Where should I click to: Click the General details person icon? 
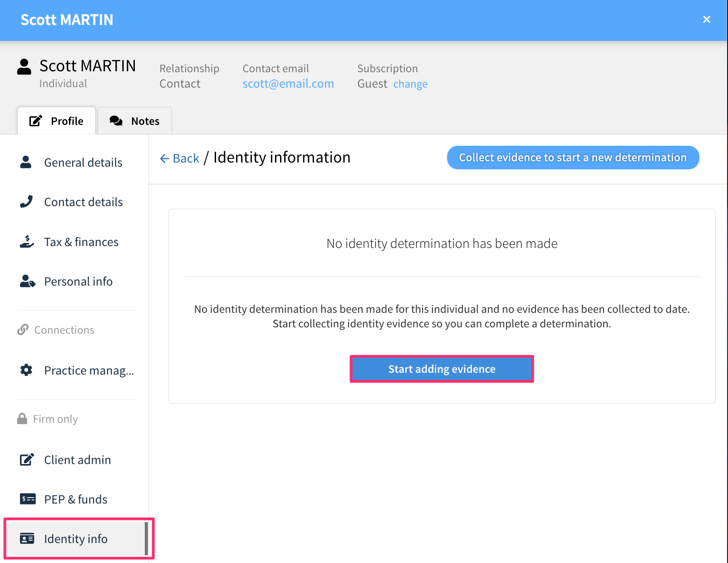[26, 162]
